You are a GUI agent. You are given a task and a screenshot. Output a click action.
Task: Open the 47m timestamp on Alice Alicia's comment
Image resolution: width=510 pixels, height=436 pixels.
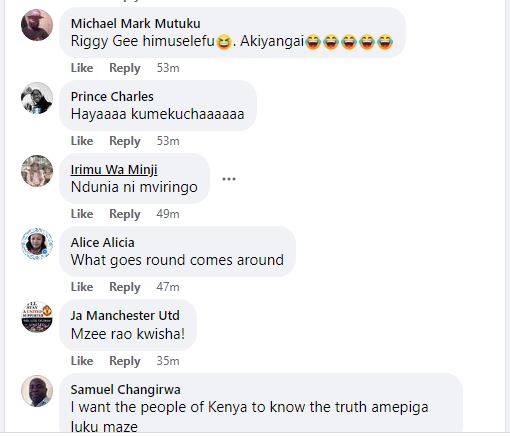pyautogui.click(x=168, y=287)
